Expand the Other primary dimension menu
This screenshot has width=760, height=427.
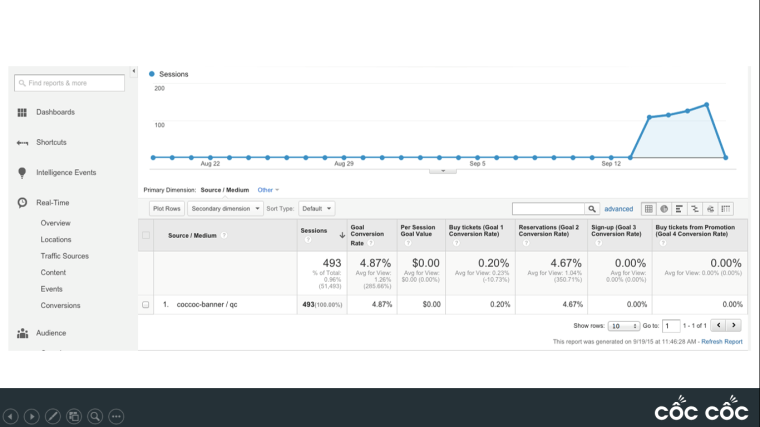pyautogui.click(x=268, y=189)
